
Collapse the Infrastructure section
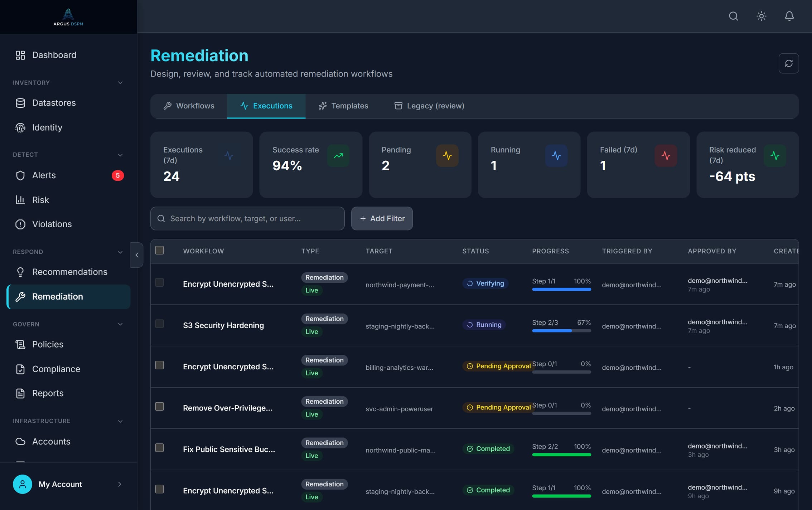tap(120, 421)
